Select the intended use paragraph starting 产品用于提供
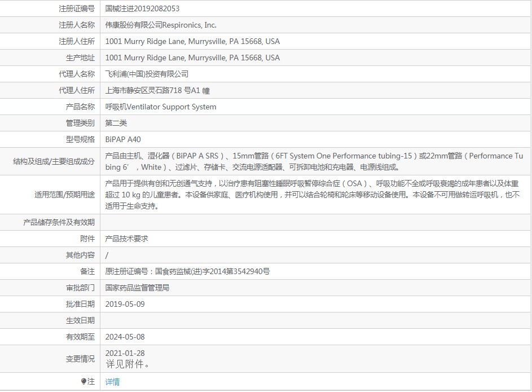 pyautogui.click(x=312, y=195)
